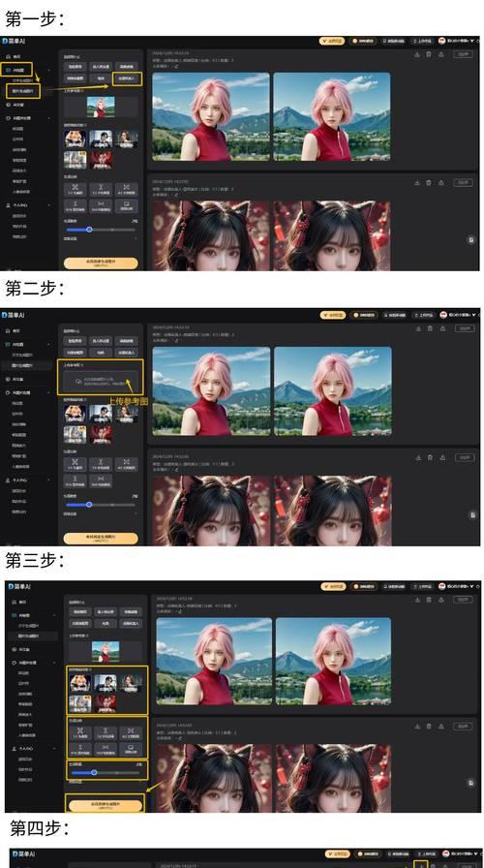484x868 pixels.
Task: Select the 9:16 ratio option in step one
Action: (76, 206)
